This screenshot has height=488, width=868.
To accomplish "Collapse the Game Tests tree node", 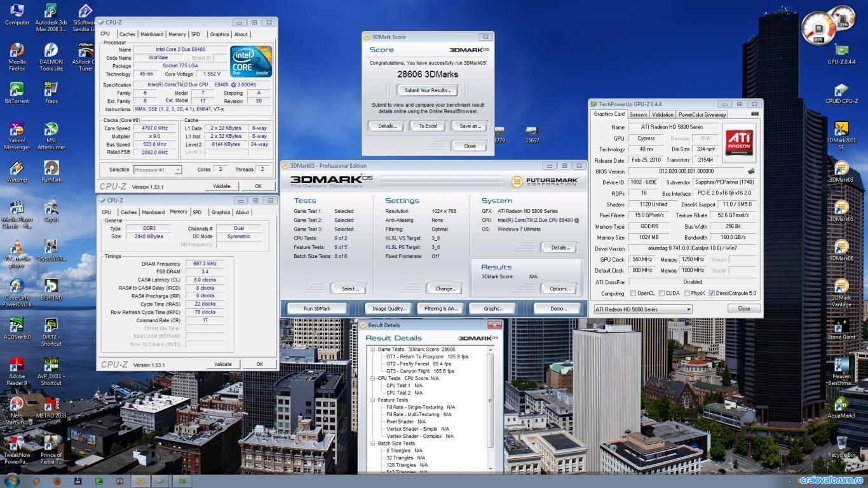I will pos(372,349).
